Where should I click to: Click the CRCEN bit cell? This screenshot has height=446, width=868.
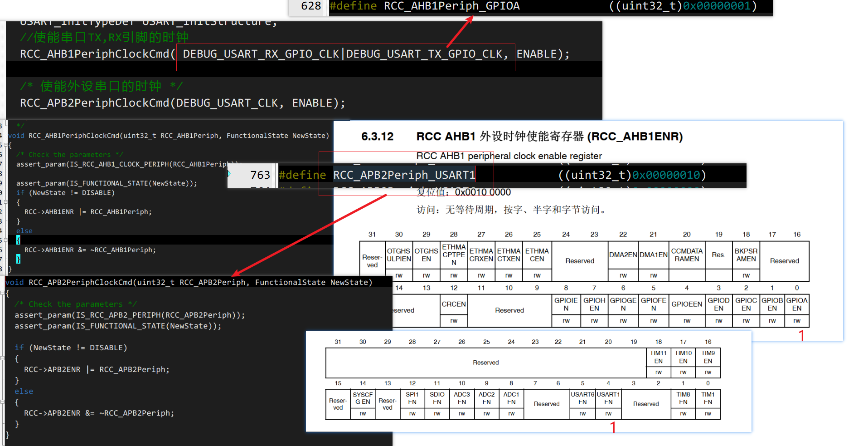(454, 304)
